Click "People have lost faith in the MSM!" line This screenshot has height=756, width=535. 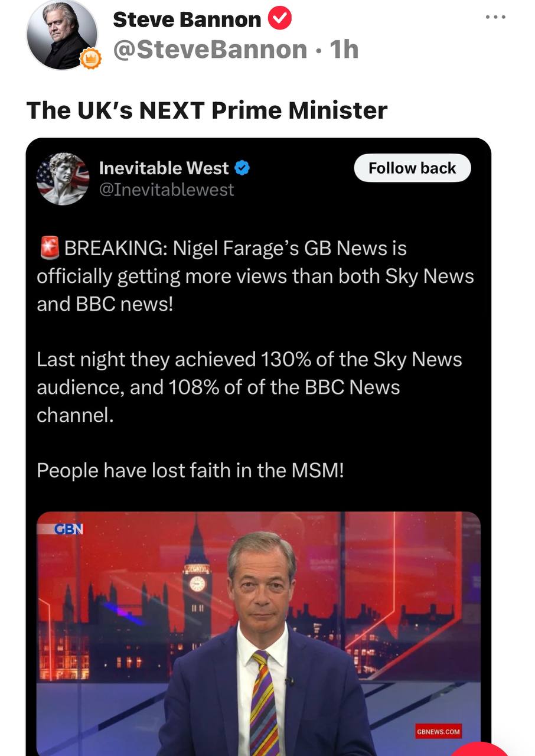[x=190, y=471]
